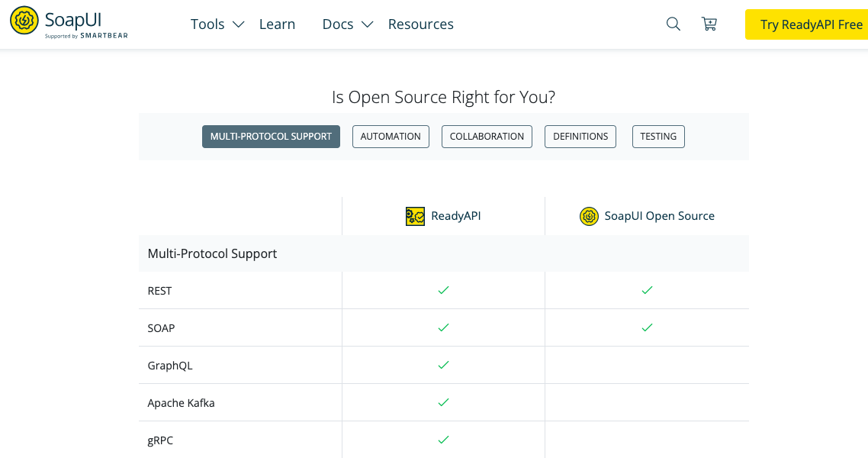Expand the Docs dropdown
The image size is (868, 458).
coord(338,24)
